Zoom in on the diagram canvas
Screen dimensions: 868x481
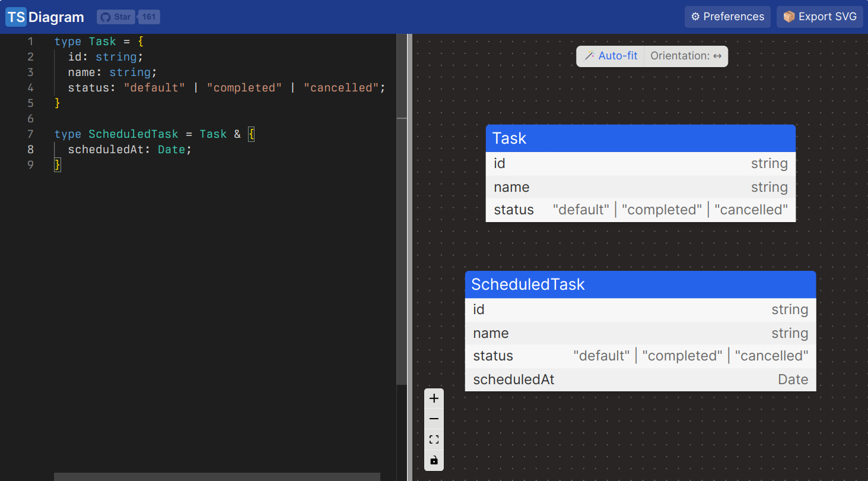click(x=434, y=398)
